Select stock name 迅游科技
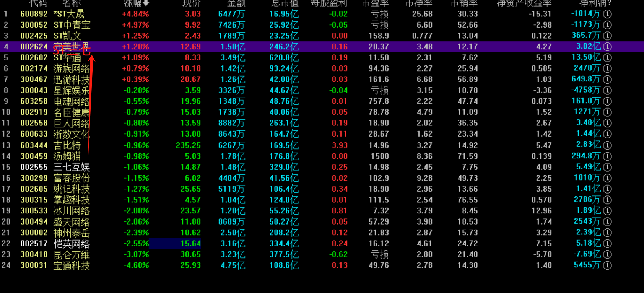The image size is (644, 293). tap(72, 80)
